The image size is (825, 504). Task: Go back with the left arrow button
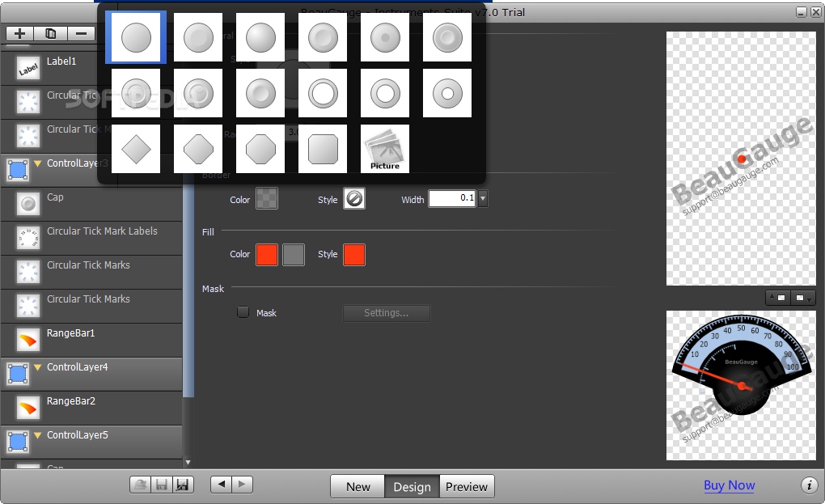pos(221,484)
